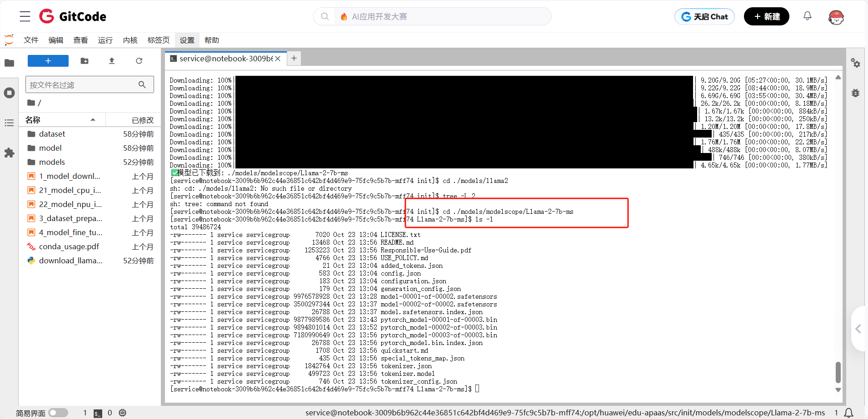Click the terminal scrollbar thumb
Viewport: 868px width, 419px height.
point(838,372)
